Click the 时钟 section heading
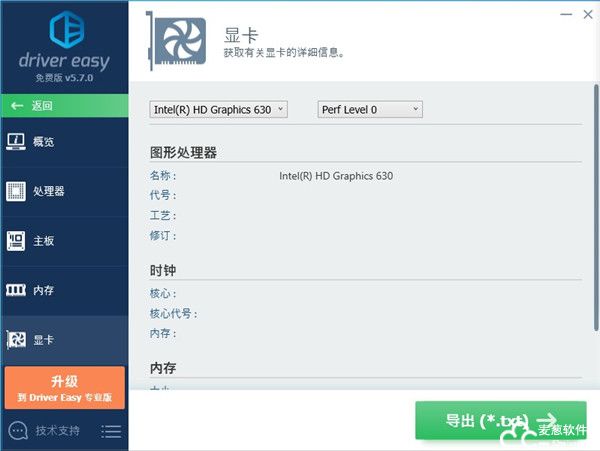The image size is (600, 451). (x=163, y=270)
